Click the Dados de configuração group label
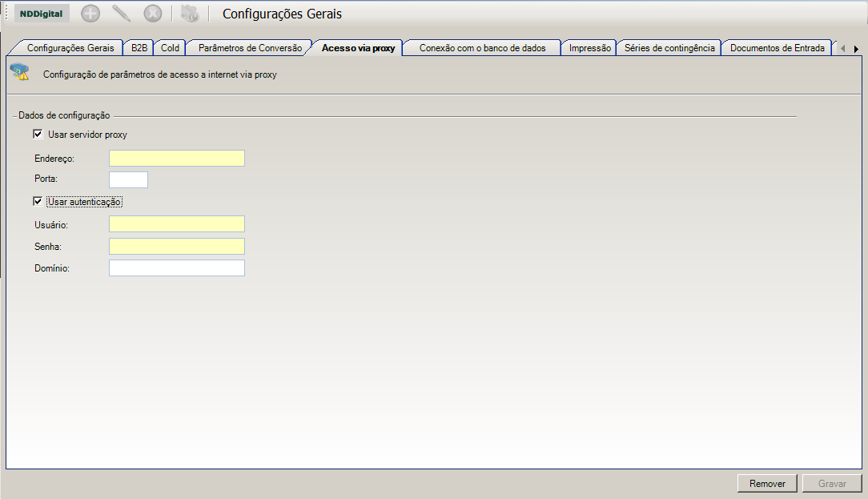Viewport: 868px width, 499px height. tap(64, 115)
